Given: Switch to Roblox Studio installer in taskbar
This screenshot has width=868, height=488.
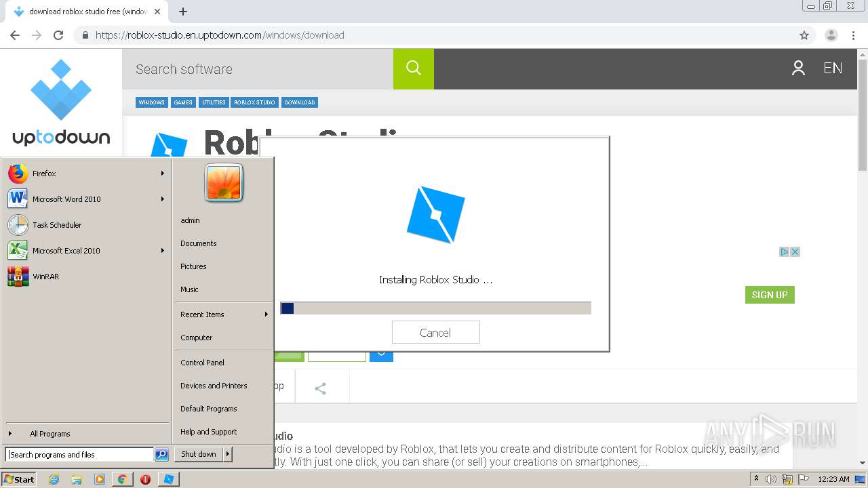Looking at the screenshot, I should (168, 479).
